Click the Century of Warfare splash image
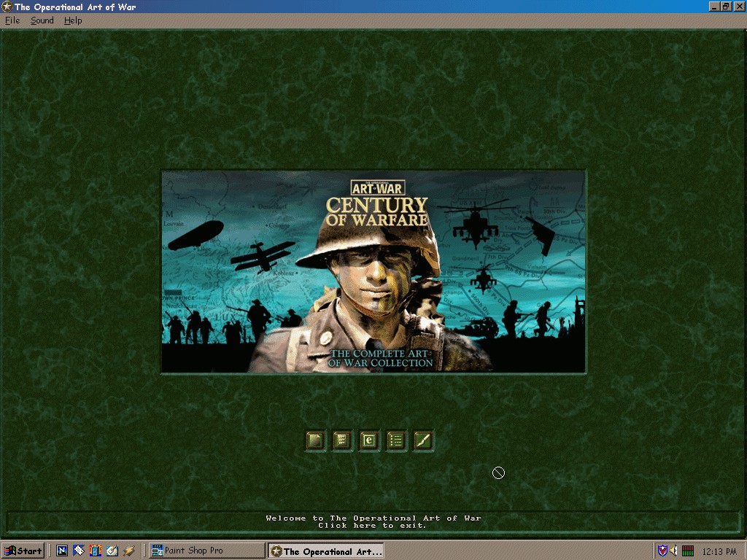The width and height of the screenshot is (747, 560). point(373,272)
